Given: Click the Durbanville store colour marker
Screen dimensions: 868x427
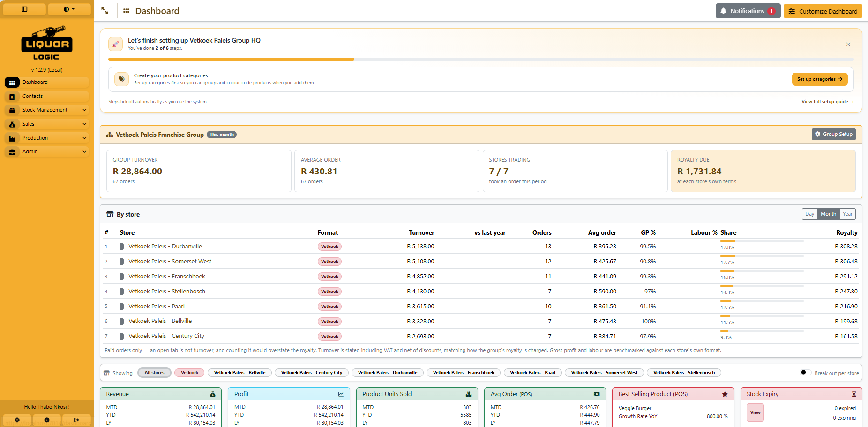Looking at the screenshot, I should coord(121,247).
